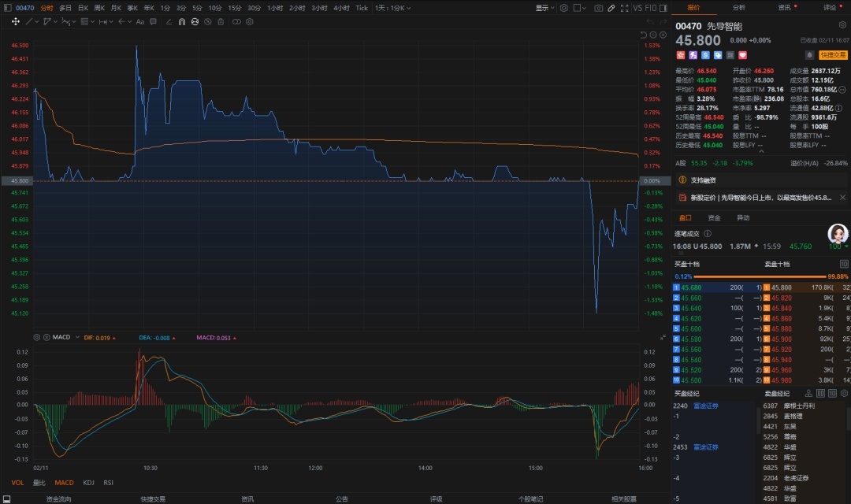This screenshot has height=504, width=851.
Task: Take a chart screenshot with camera icon
Action: pos(599,8)
